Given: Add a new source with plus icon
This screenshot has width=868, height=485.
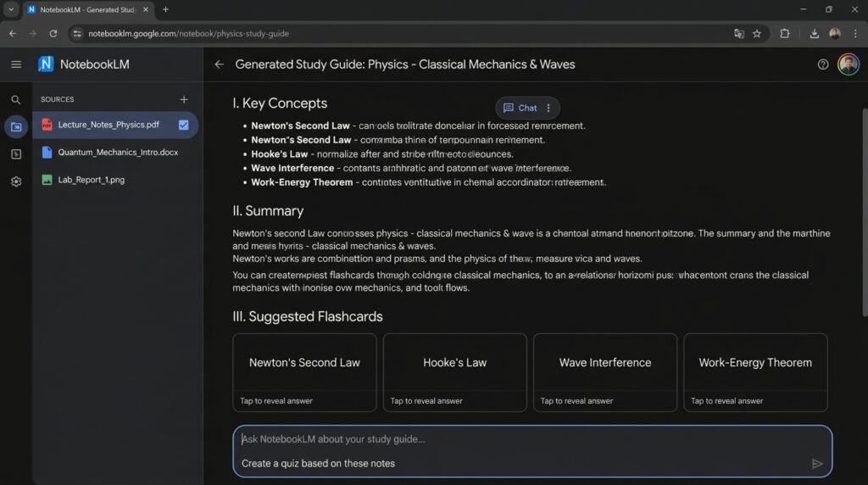Looking at the screenshot, I should point(184,100).
